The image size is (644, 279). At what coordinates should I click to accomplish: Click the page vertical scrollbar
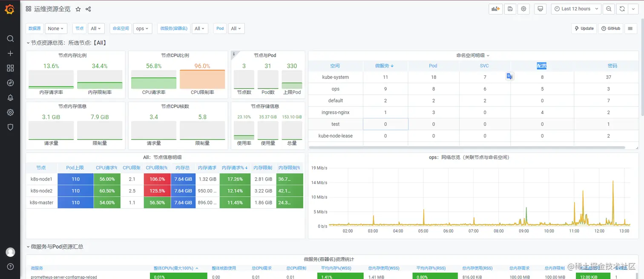coord(642,68)
